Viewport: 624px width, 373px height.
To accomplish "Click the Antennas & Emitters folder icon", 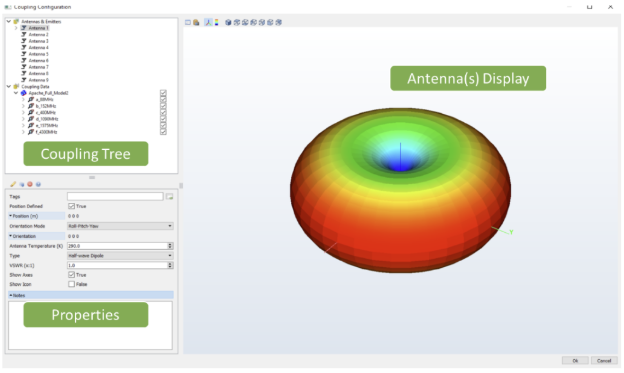I will coord(16,21).
